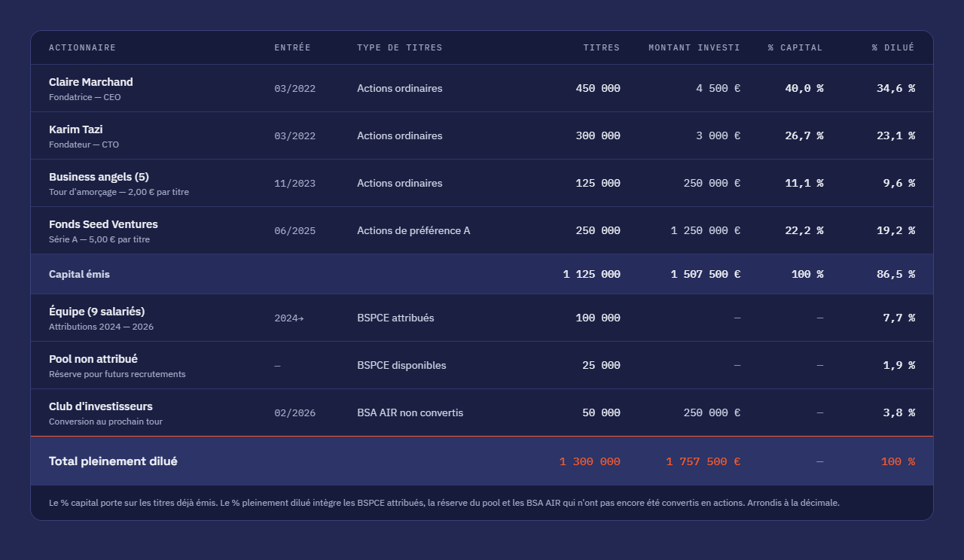Click the 1 125 000 subtotal titres
This screenshot has height=560, width=964.
coord(592,275)
